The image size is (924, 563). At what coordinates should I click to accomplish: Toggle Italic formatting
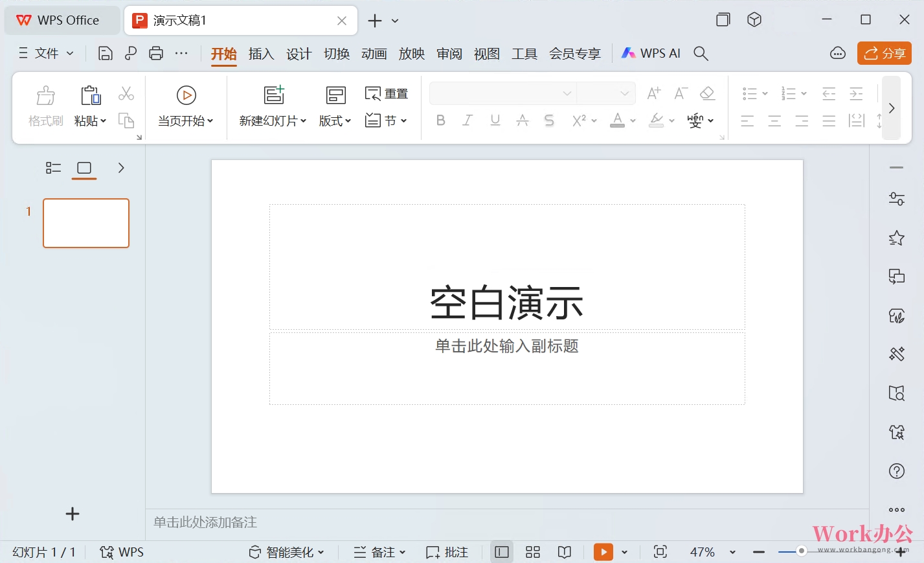(x=468, y=120)
